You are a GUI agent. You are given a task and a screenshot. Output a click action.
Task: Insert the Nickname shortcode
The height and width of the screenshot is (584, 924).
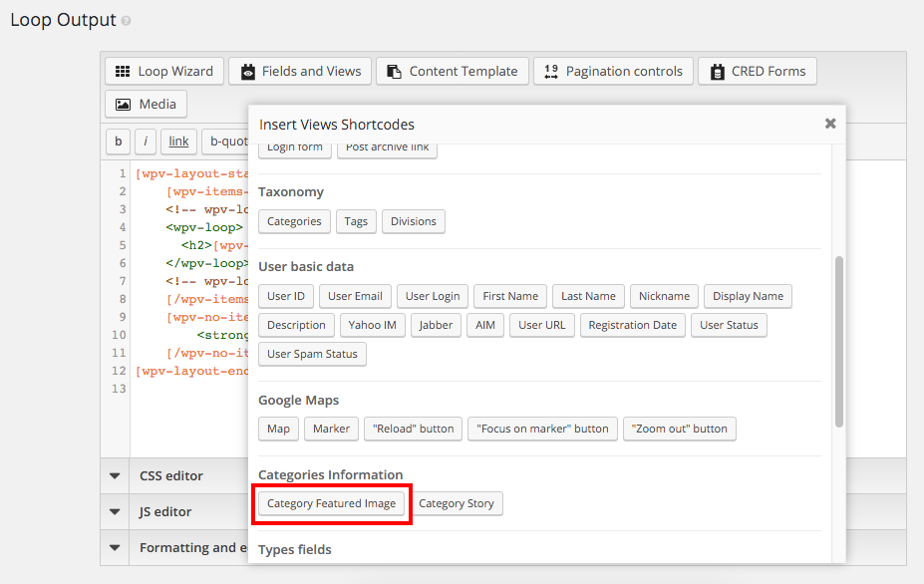point(664,296)
